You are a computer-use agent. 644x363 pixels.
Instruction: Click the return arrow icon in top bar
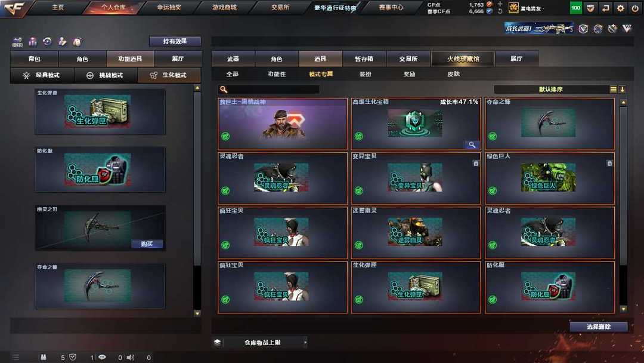pyautogui.click(x=605, y=8)
